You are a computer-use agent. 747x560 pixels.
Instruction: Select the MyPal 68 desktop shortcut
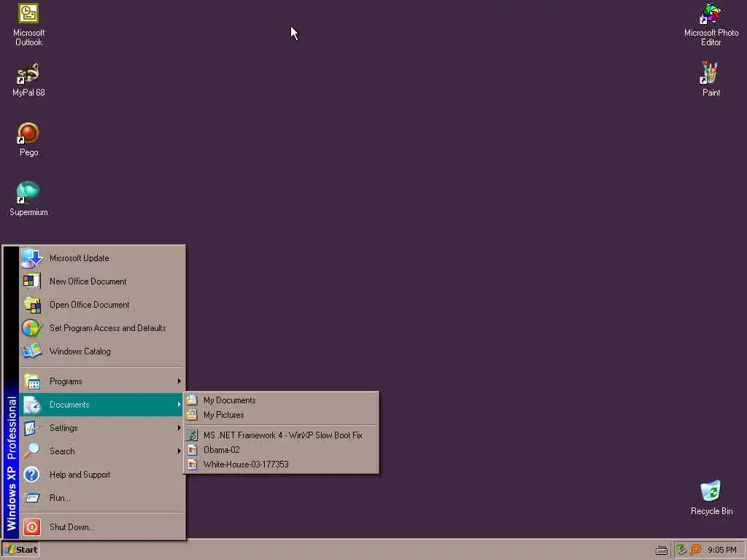pos(28,79)
